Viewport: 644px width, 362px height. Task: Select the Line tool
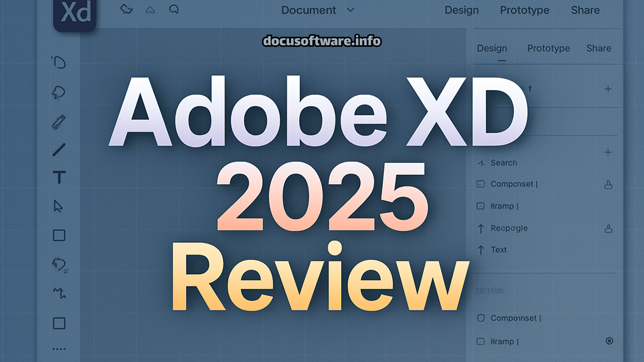59,149
